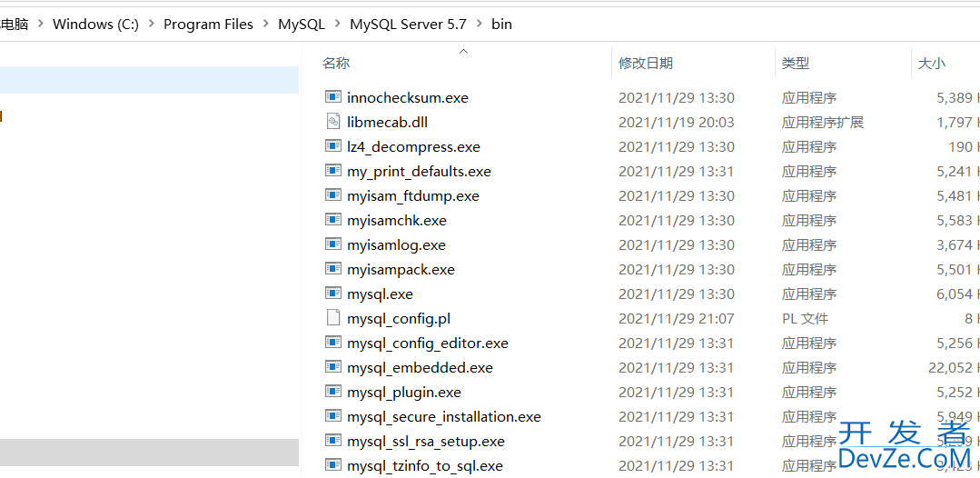Click the PL 文件 type cell
The width and height of the screenshot is (980, 478).
(805, 318)
